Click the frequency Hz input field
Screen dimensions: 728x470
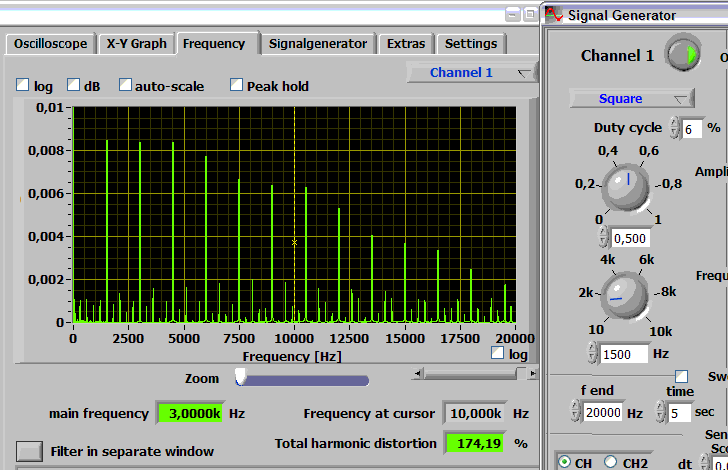coord(625,353)
